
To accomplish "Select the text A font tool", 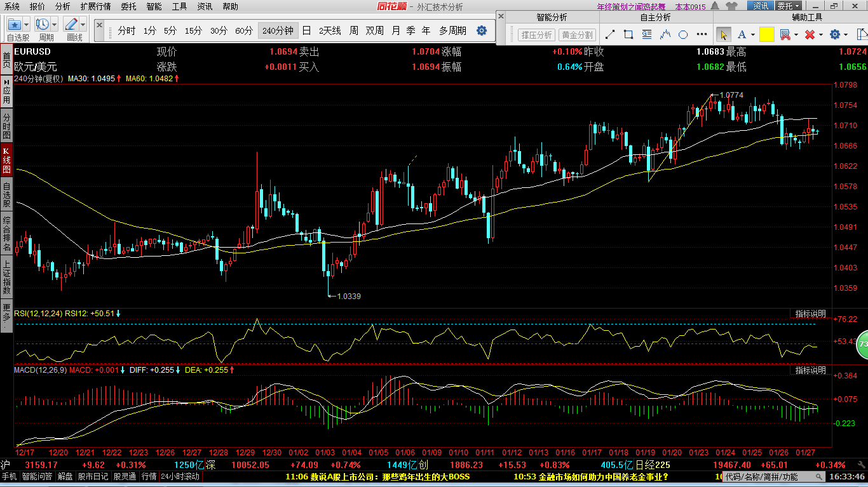I will [x=742, y=35].
